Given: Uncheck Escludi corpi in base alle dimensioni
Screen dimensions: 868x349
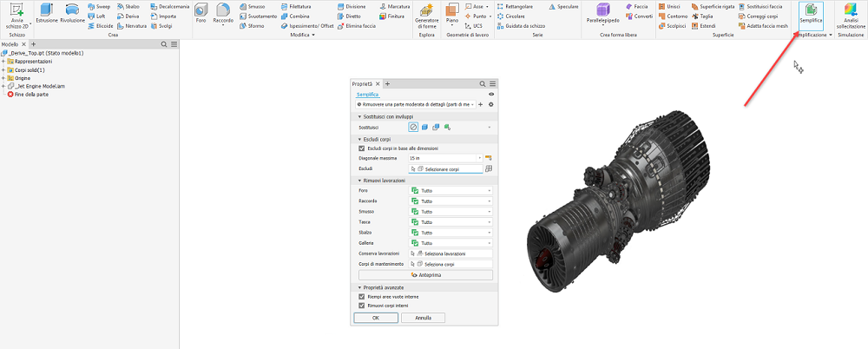Looking at the screenshot, I should [x=362, y=148].
